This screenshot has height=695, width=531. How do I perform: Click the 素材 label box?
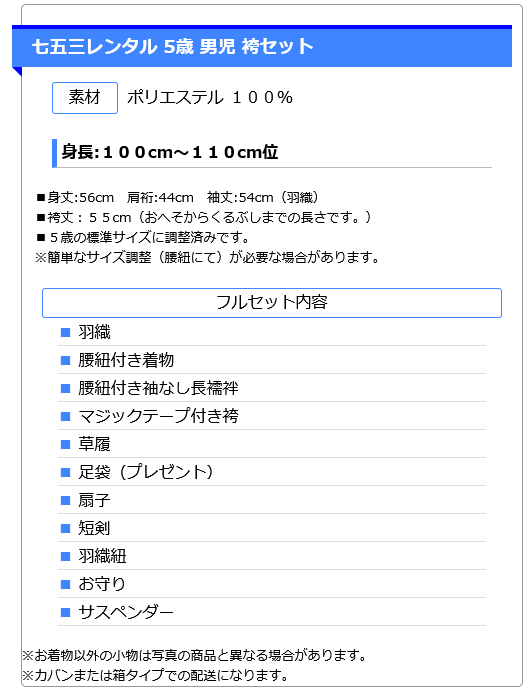85,98
